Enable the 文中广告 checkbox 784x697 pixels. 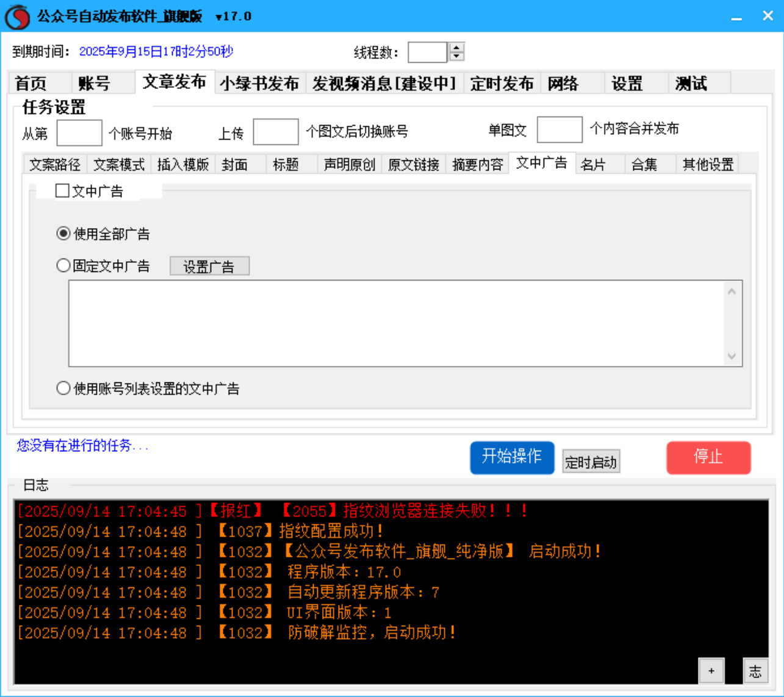pos(61,191)
